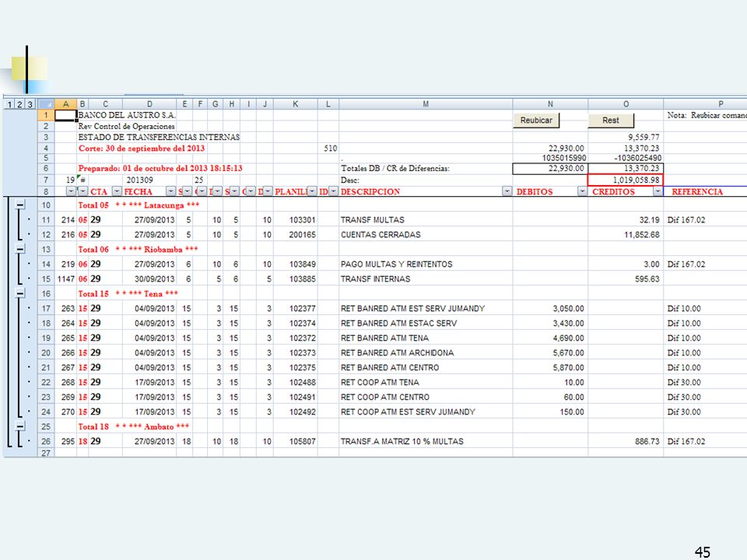Select row 26 header
This screenshot has height=560, width=747.
[46, 442]
